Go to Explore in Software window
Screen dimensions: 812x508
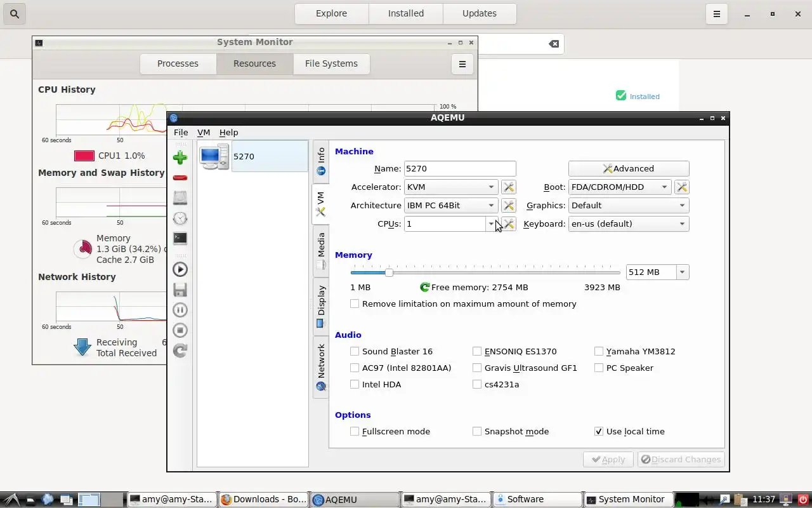point(331,13)
